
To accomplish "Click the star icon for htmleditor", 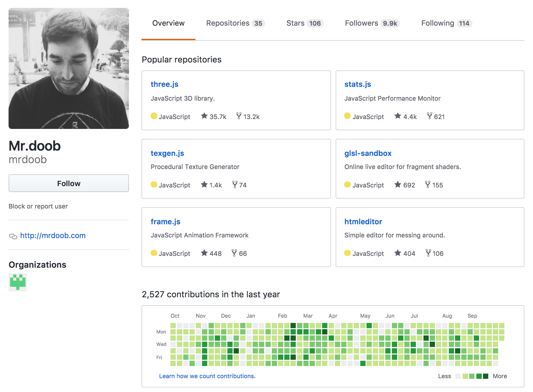I will click(398, 253).
